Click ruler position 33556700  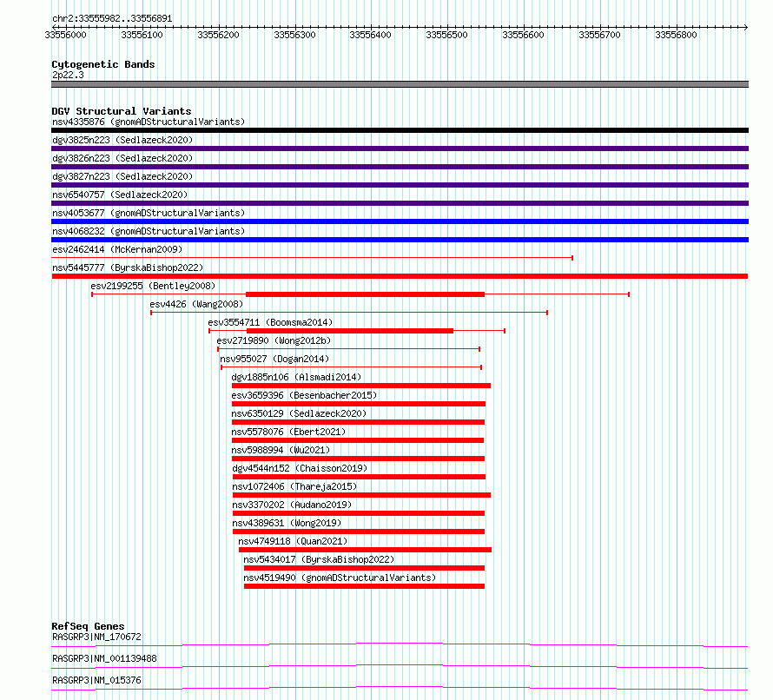pyautogui.click(x=599, y=35)
